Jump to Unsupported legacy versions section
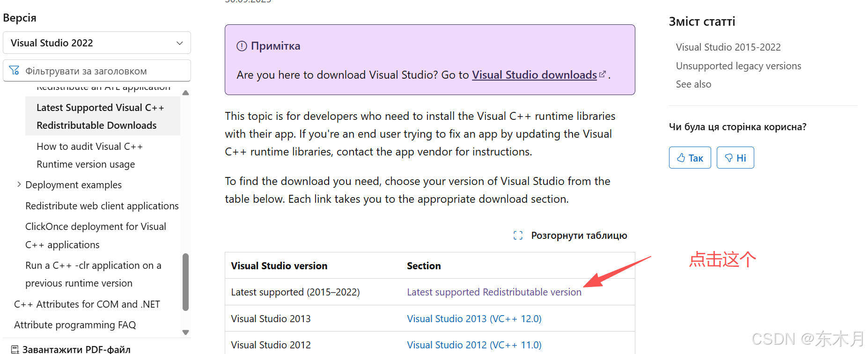868x354 pixels. (738, 66)
